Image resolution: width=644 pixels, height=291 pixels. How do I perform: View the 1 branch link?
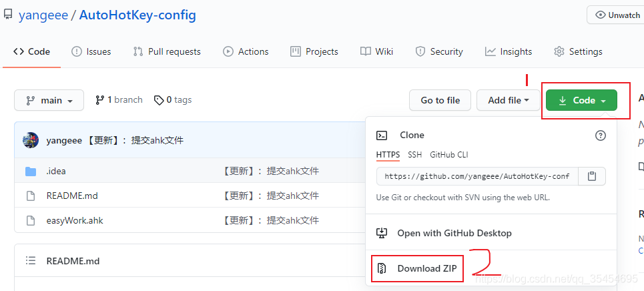tap(119, 100)
